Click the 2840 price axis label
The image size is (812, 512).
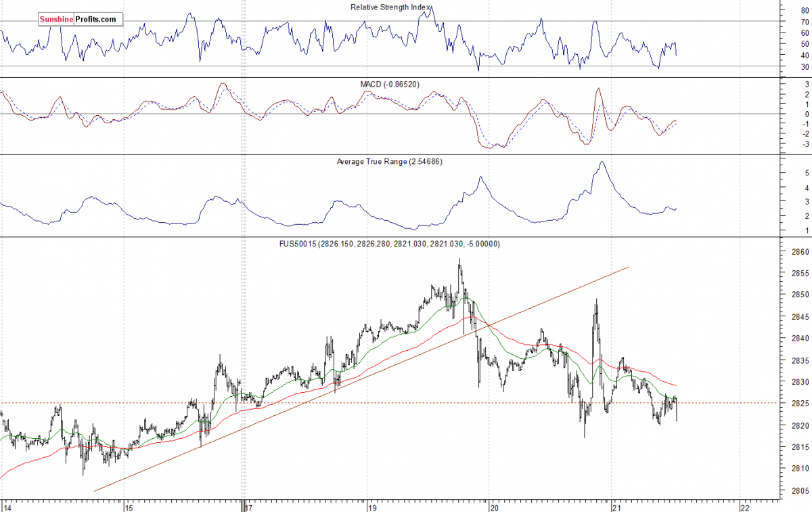(800, 339)
